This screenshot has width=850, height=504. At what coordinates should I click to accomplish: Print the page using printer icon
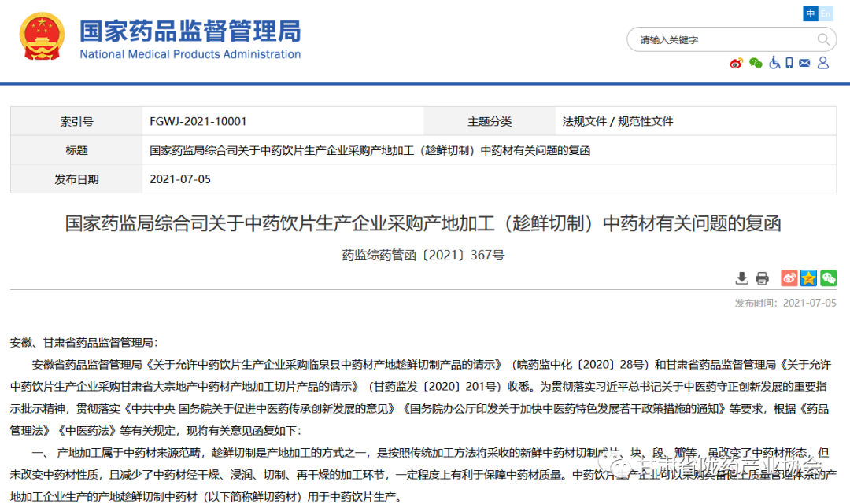pos(762,278)
